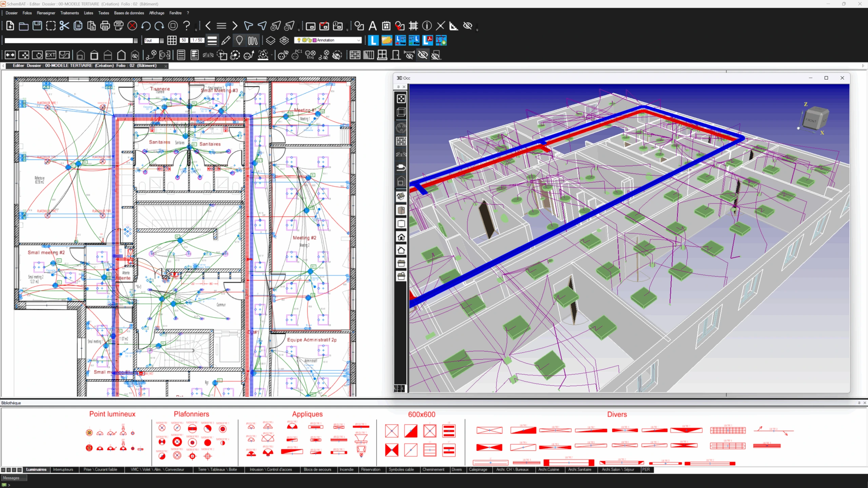The height and width of the screenshot is (488, 868).
Task: Open the long white combo box arrow
Action: coord(136,40)
